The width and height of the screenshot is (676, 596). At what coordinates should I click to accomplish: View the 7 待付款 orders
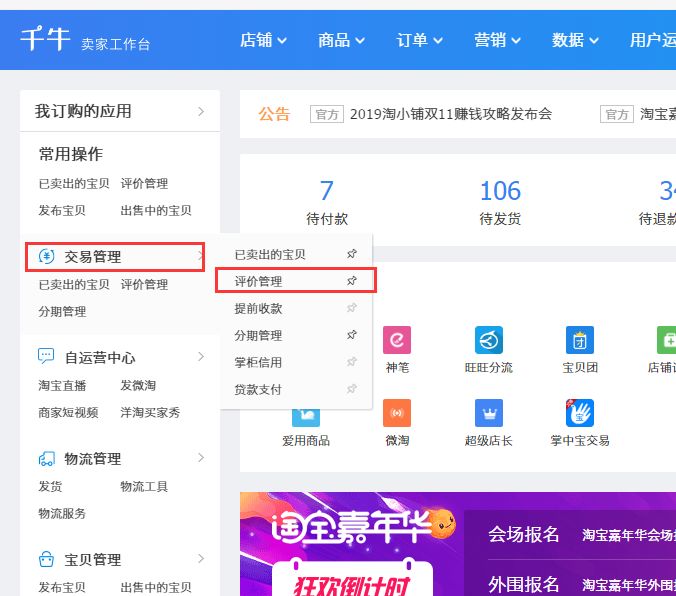[327, 202]
